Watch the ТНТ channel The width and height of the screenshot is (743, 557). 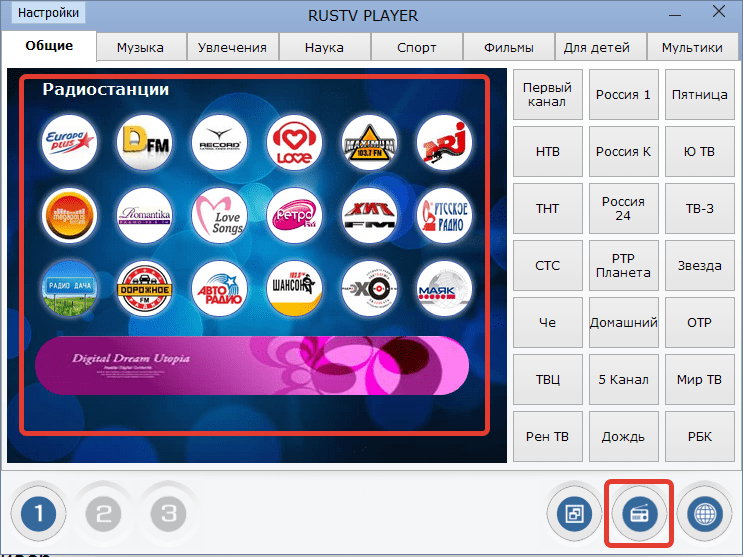547,208
